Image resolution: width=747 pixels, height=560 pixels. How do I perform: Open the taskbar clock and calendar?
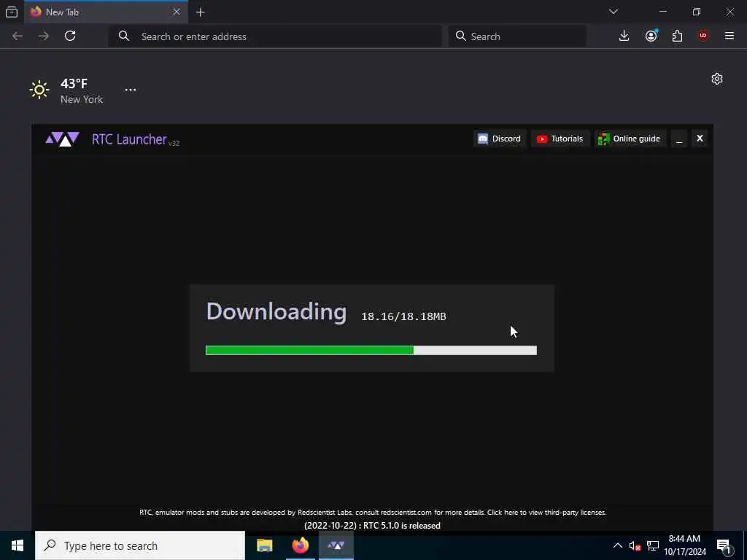click(x=685, y=545)
